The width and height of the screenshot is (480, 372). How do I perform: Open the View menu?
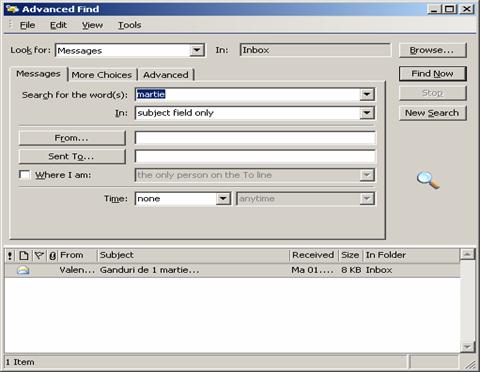coord(92,25)
